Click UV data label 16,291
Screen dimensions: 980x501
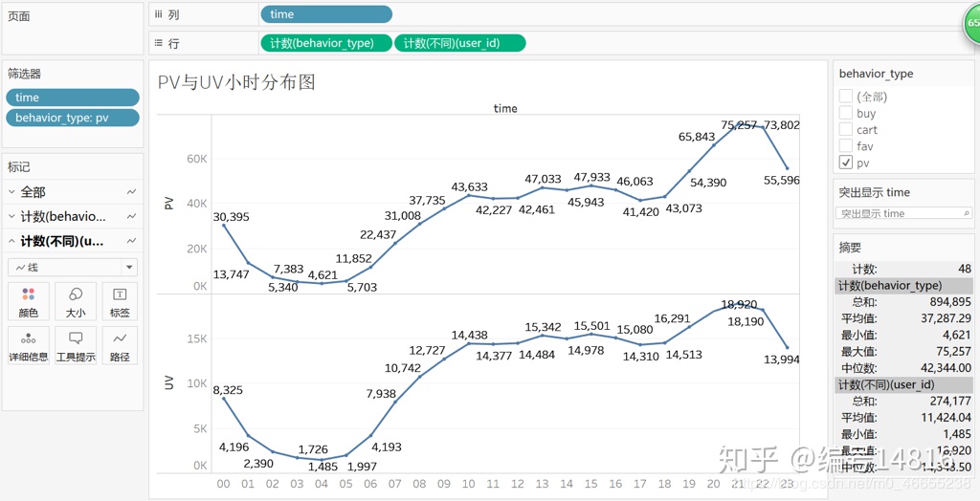[675, 318]
